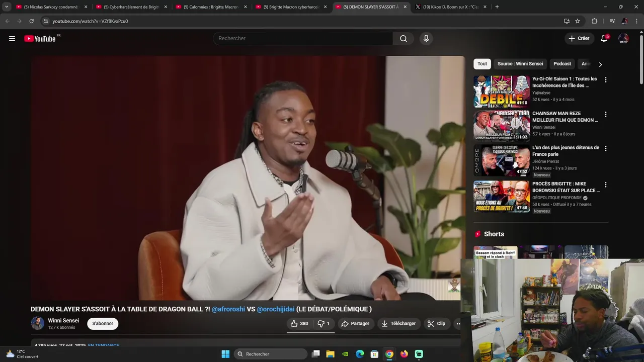The height and width of the screenshot is (362, 644).
Task: Open Microsoft Store from taskbar
Action: [374, 354]
